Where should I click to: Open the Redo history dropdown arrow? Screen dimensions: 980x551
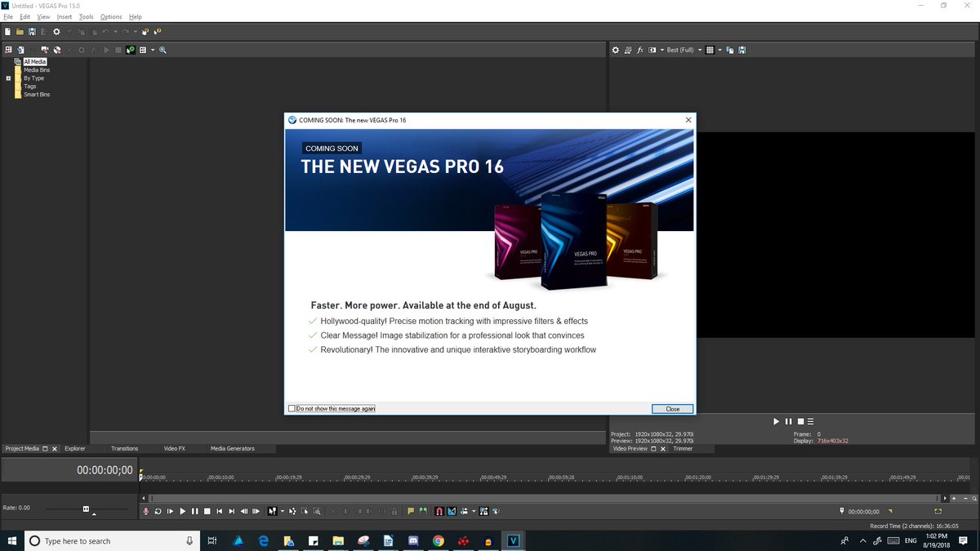tap(136, 32)
